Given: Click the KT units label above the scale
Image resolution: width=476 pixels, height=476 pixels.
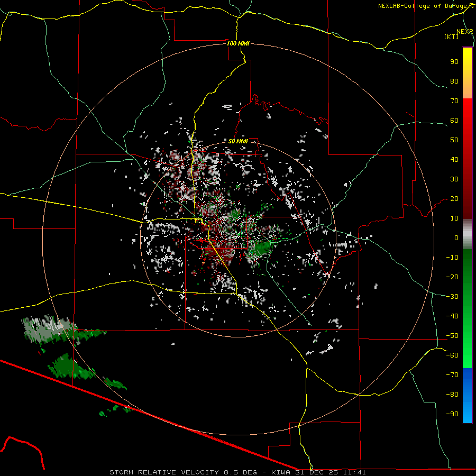Looking at the screenshot, I should click(x=452, y=36).
